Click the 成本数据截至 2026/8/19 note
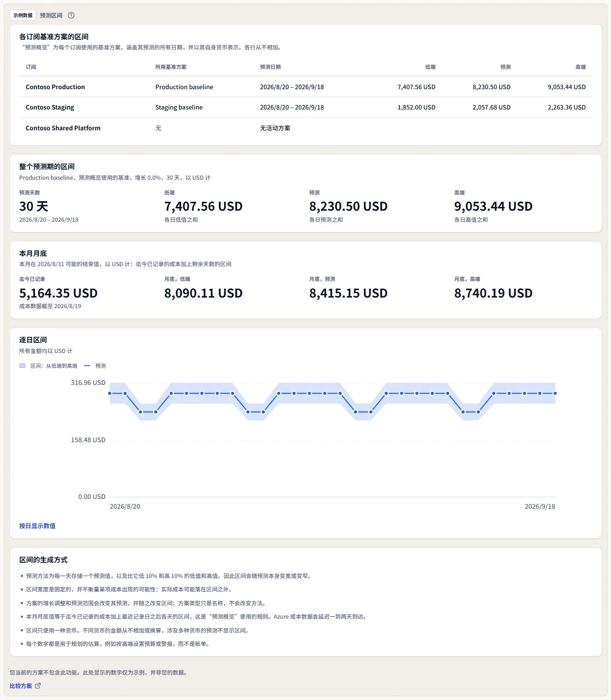 (x=50, y=306)
